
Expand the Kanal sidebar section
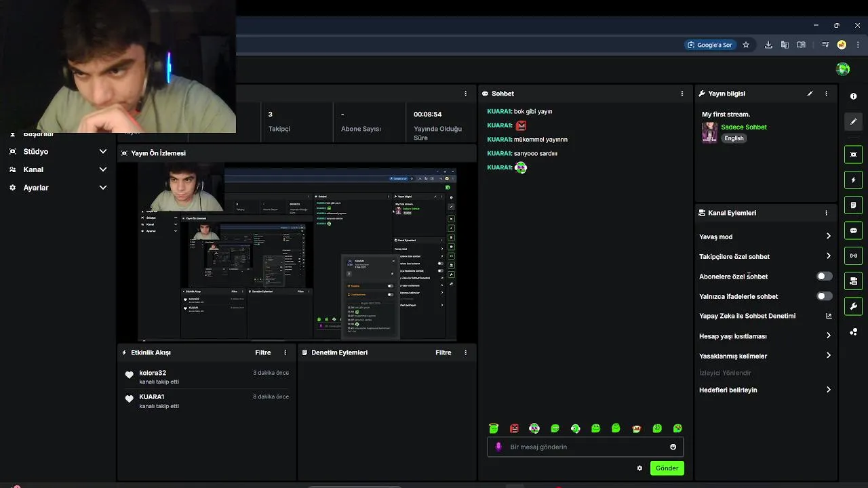pyautogui.click(x=103, y=169)
